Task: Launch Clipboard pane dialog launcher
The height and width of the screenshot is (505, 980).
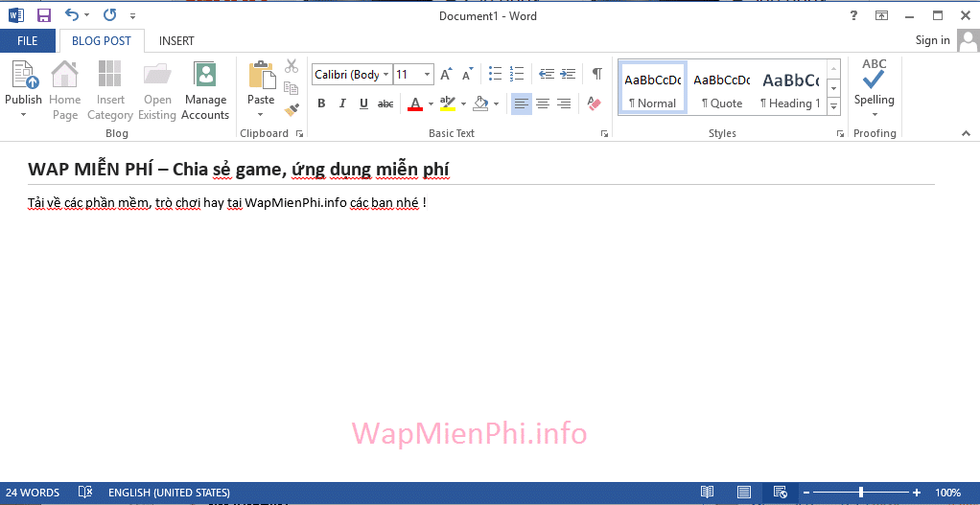Action: point(299,133)
